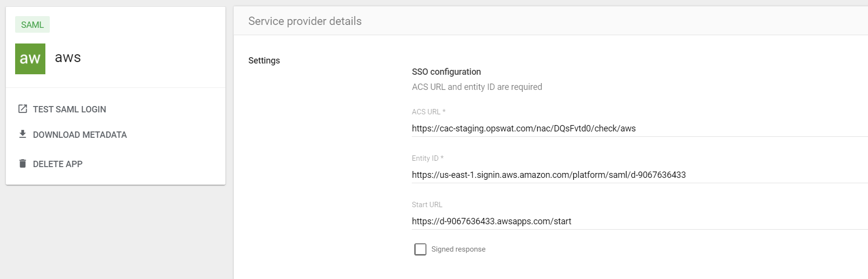Click the Start URL field label

[x=427, y=205]
